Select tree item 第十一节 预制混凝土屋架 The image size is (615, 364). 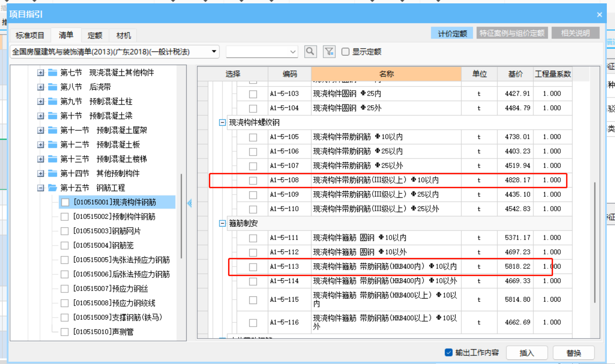104,130
